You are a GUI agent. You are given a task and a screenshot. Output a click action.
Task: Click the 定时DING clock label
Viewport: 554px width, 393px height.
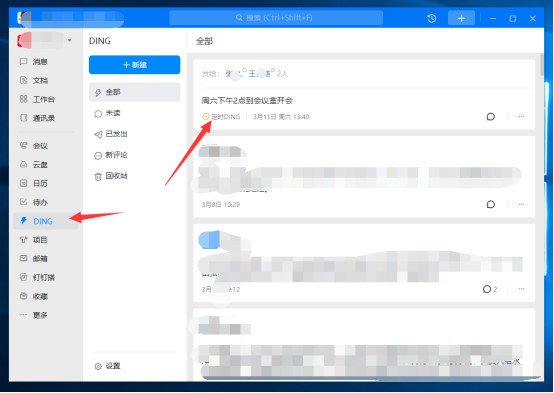tap(221, 117)
